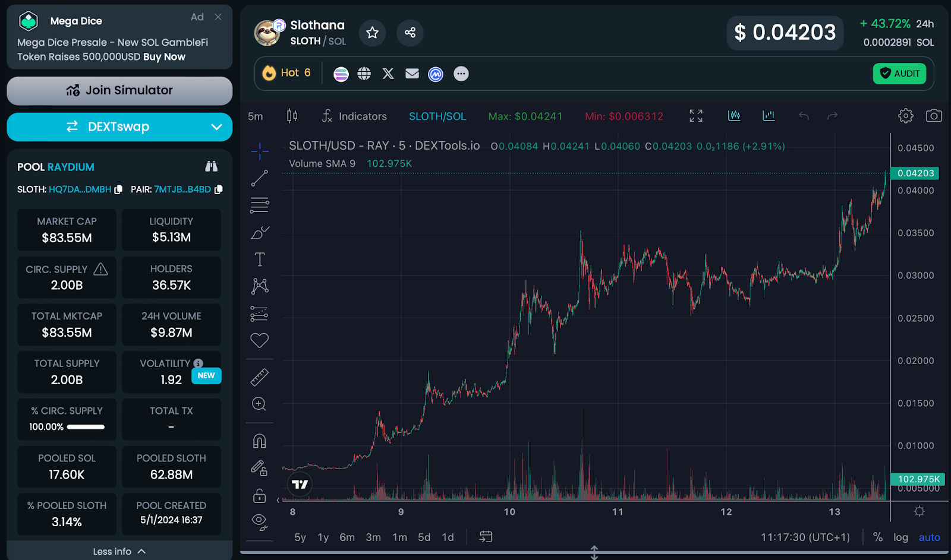Image resolution: width=951 pixels, height=560 pixels.
Task: Click the TradingView logo
Action: 300,485
